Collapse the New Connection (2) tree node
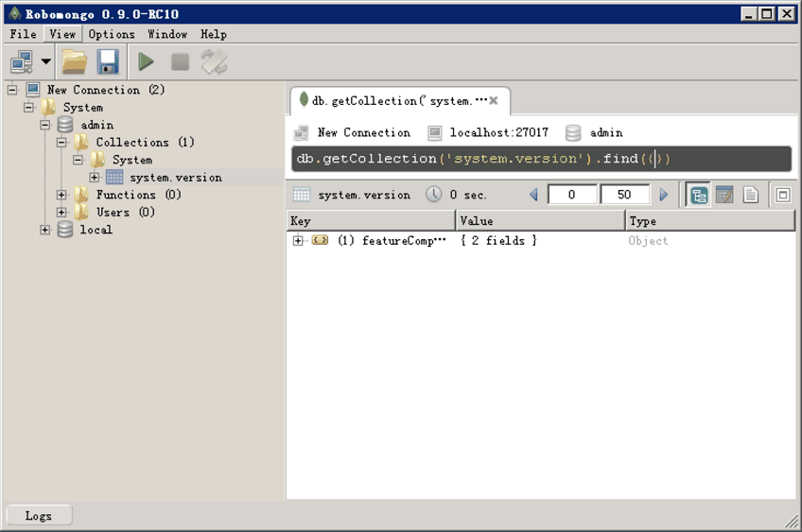This screenshot has width=802, height=532. 12,90
